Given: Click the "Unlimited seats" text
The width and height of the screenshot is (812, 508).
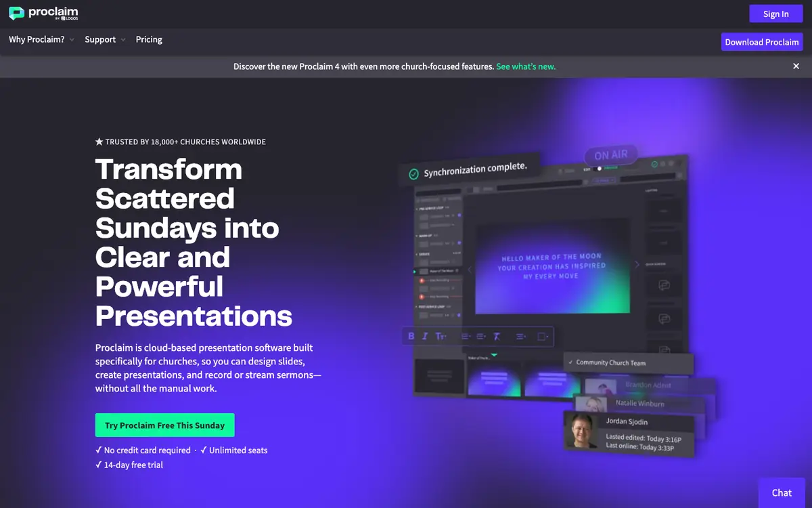Looking at the screenshot, I should (234, 450).
